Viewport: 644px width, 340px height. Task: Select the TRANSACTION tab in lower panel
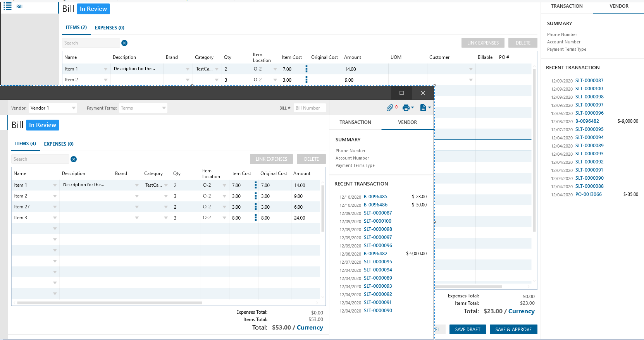click(355, 122)
